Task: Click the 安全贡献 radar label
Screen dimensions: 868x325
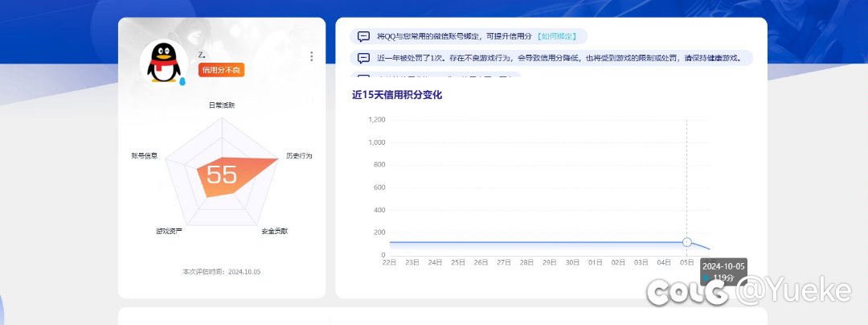Action: [x=275, y=231]
